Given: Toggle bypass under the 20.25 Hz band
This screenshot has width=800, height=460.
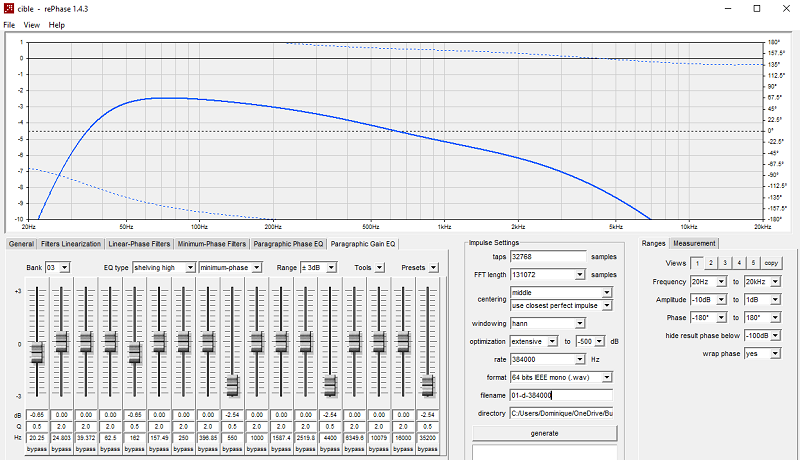Looking at the screenshot, I should point(37,449).
